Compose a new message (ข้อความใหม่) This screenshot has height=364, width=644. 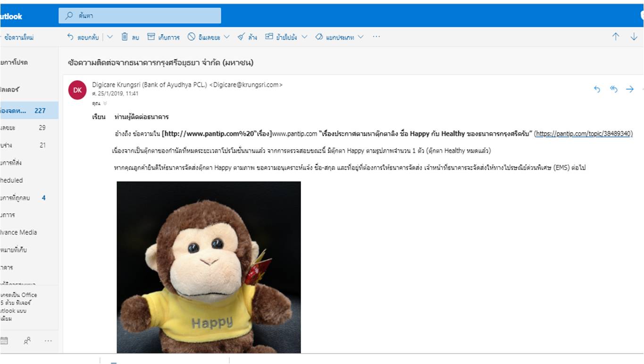18,37
